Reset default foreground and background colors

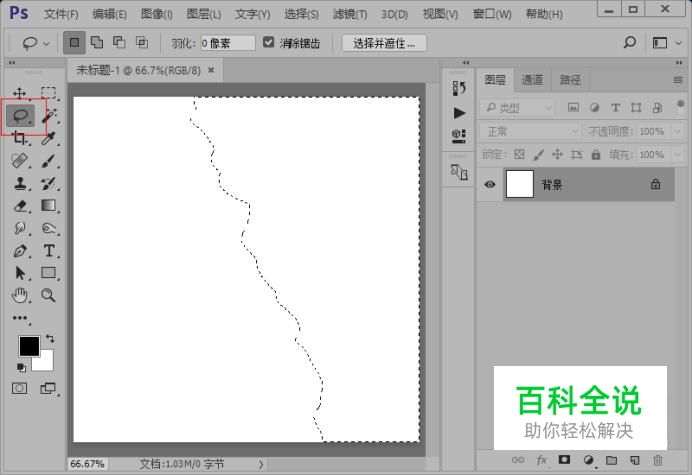tap(21, 367)
